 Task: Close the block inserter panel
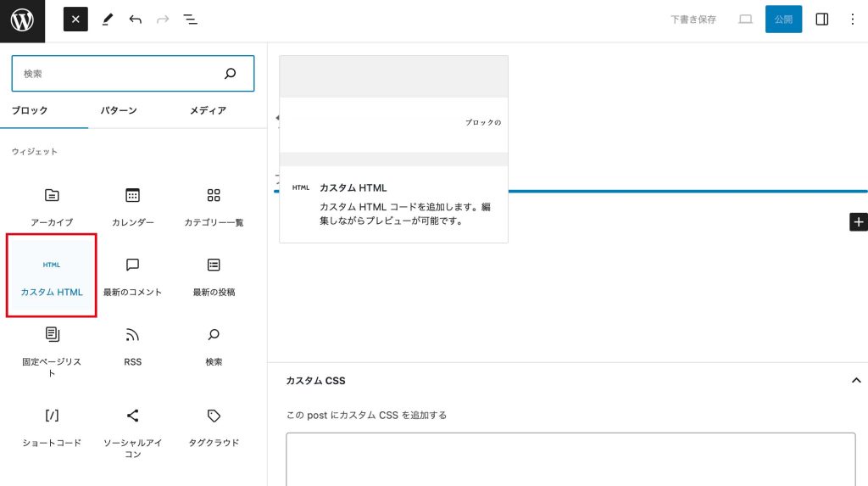click(x=75, y=20)
